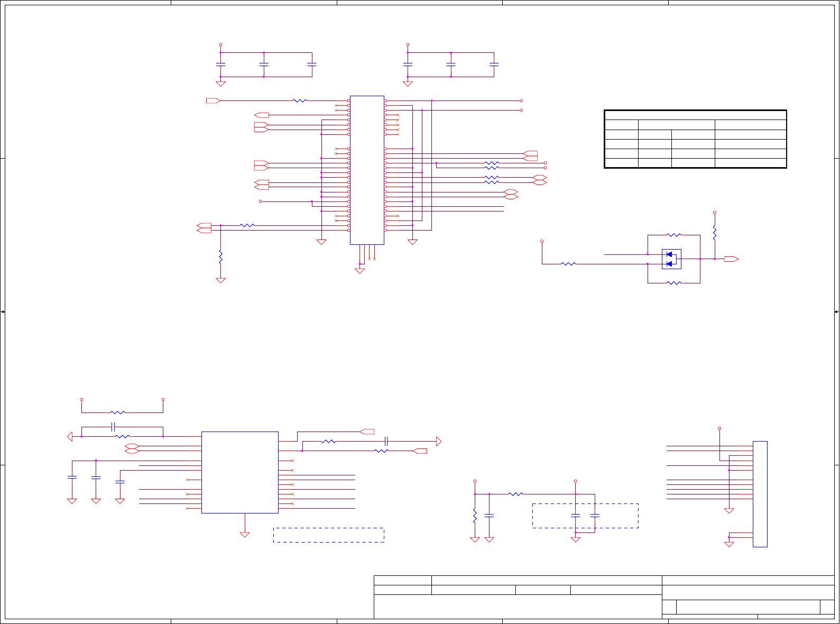Click the power terminal above the narrow connector

[719, 428]
